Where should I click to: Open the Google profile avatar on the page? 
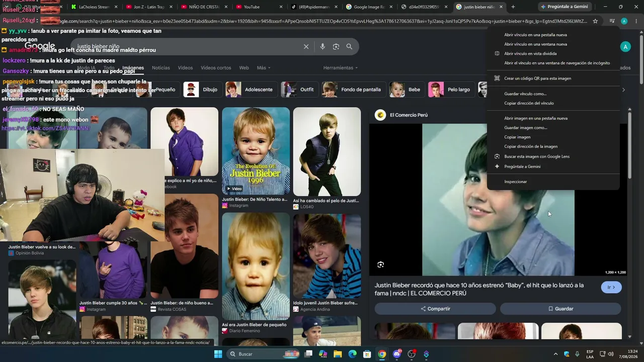[x=625, y=47]
